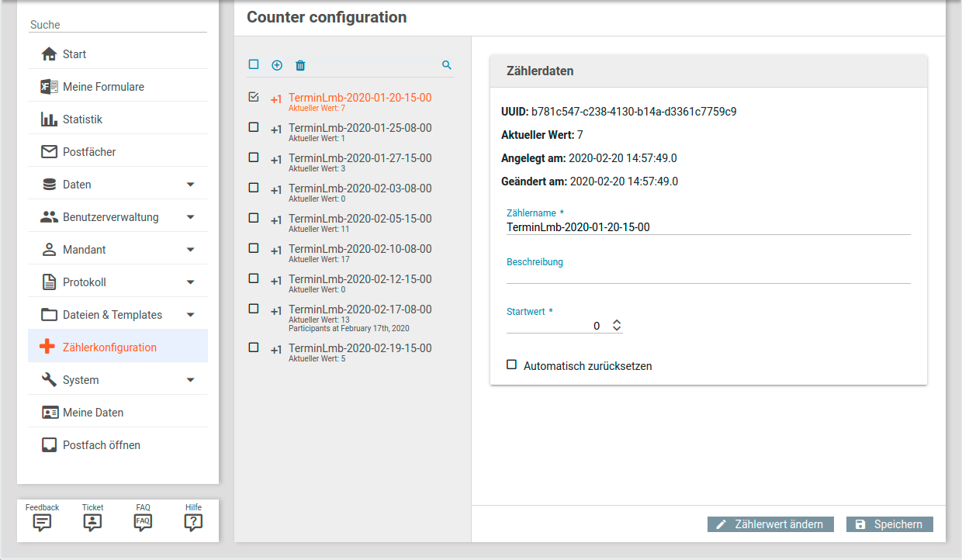The height and width of the screenshot is (560, 962).
Task: Open Statistik from the sidebar
Action: 82,119
